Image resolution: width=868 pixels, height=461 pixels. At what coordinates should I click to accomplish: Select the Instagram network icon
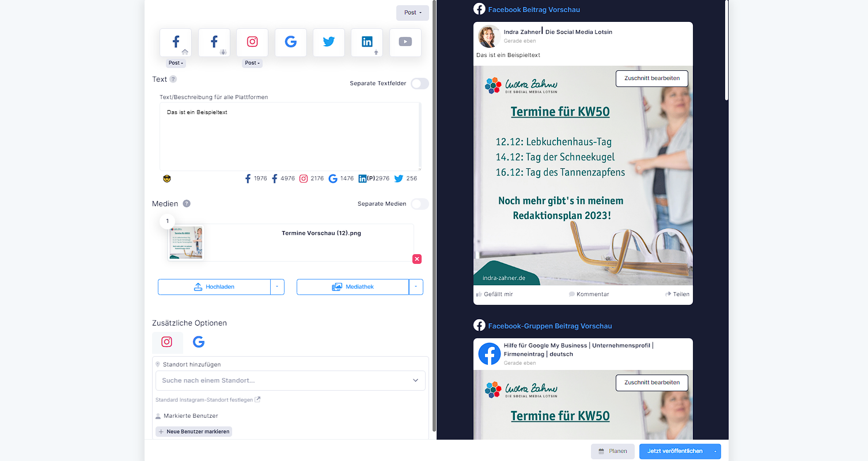click(252, 43)
